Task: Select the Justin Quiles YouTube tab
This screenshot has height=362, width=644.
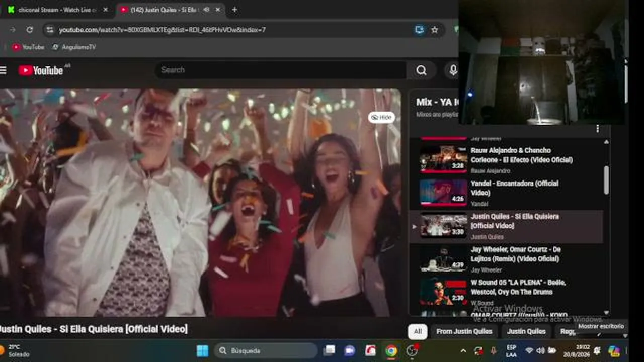Action: pos(170,10)
